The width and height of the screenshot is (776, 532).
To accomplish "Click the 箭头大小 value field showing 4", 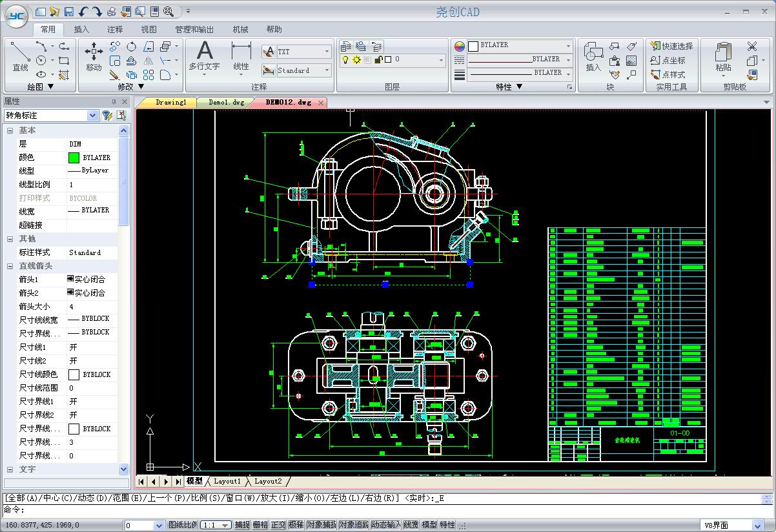I will [x=92, y=307].
